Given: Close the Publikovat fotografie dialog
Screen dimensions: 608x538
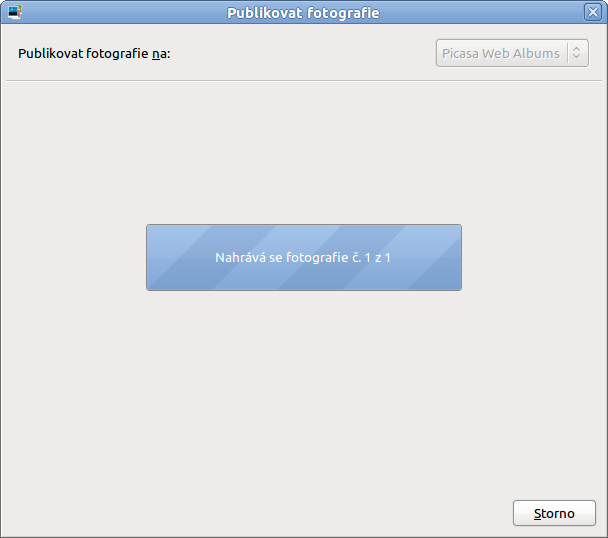Looking at the screenshot, I should [593, 12].
